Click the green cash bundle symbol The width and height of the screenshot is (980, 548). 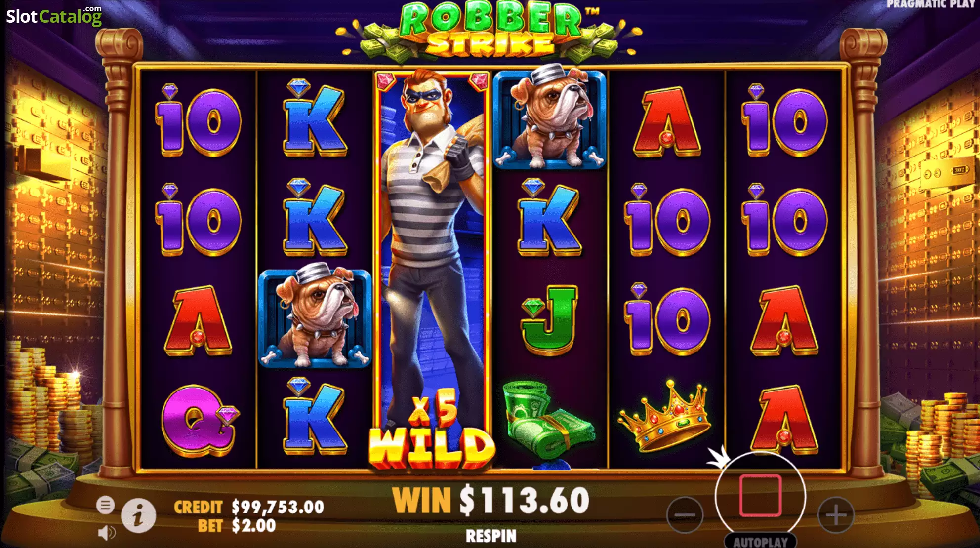click(x=547, y=419)
